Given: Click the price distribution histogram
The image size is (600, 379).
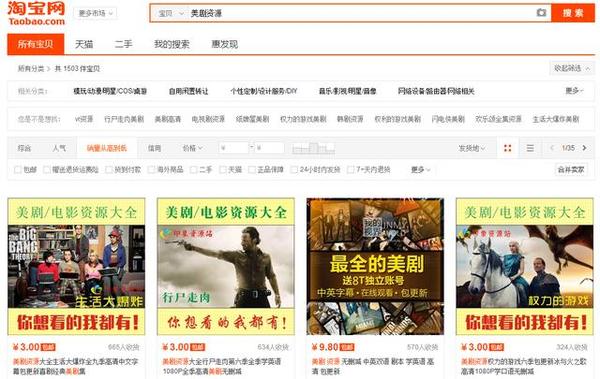Looking at the screenshot, I should tap(313, 148).
